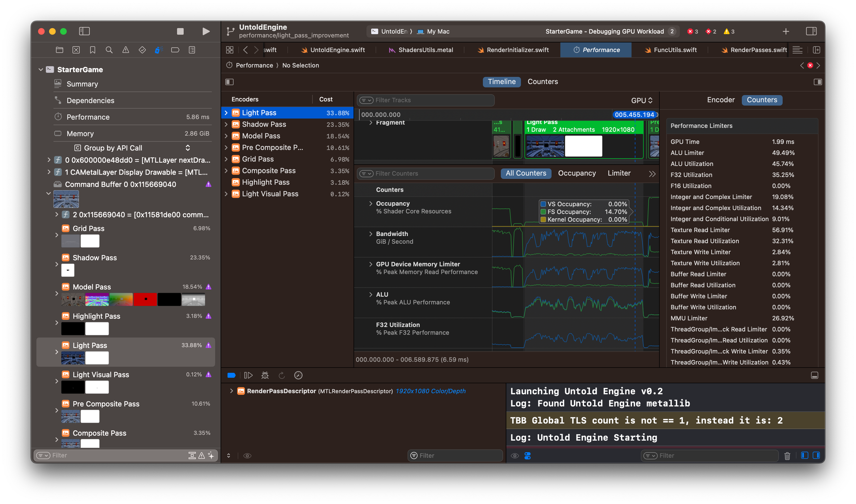The width and height of the screenshot is (856, 504).
Task: Open the find navigator magnifier
Action: pyautogui.click(x=109, y=50)
